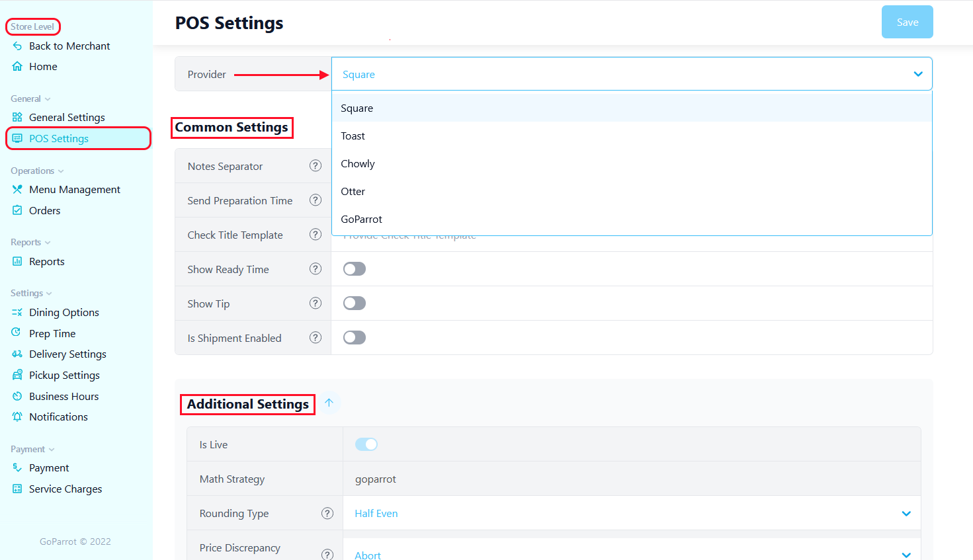
Task: Click the Reports chart icon
Action: [x=17, y=261]
